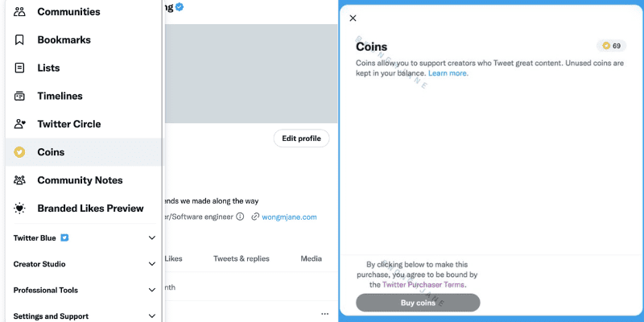Expand the Twitter Blue section
Viewport: 644px width, 322px height.
click(x=152, y=238)
